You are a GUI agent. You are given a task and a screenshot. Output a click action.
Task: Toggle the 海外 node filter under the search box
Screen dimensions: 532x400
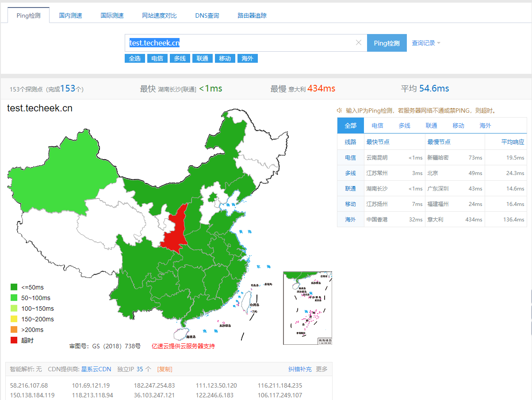pyautogui.click(x=247, y=58)
